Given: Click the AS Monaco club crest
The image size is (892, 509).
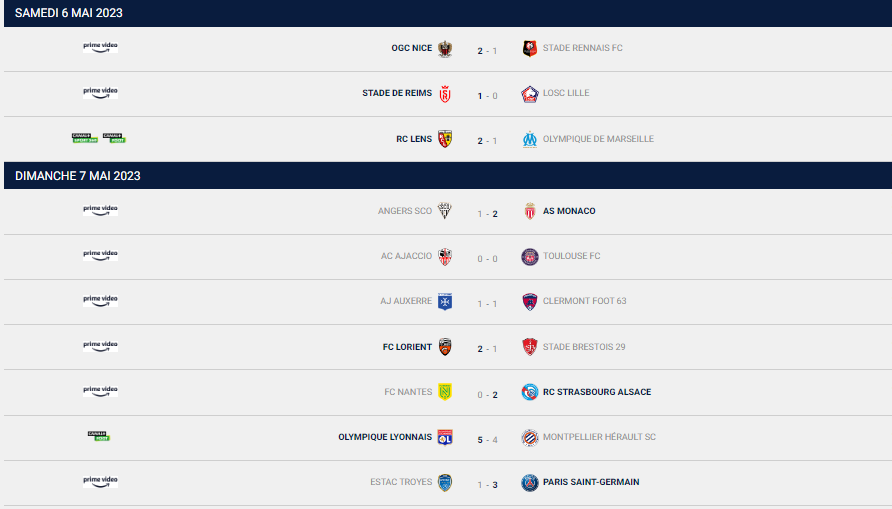Looking at the screenshot, I should coord(530,211).
